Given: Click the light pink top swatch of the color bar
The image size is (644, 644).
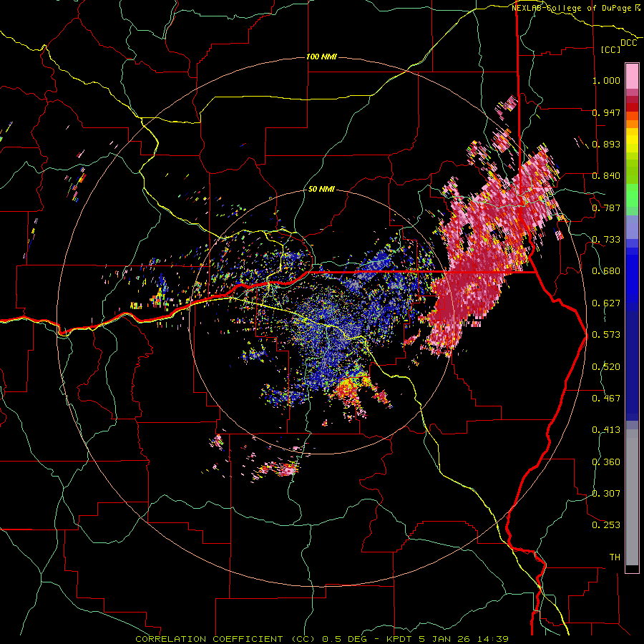Looking at the screenshot, I should 632,76.
